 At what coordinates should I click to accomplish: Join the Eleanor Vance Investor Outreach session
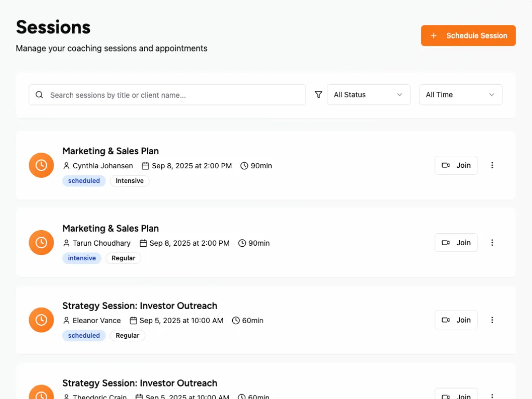tap(456, 320)
